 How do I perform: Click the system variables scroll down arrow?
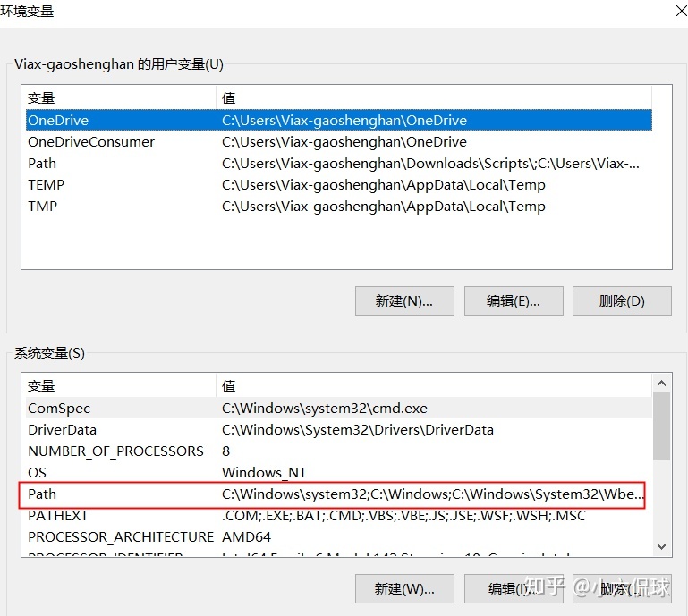point(662,546)
